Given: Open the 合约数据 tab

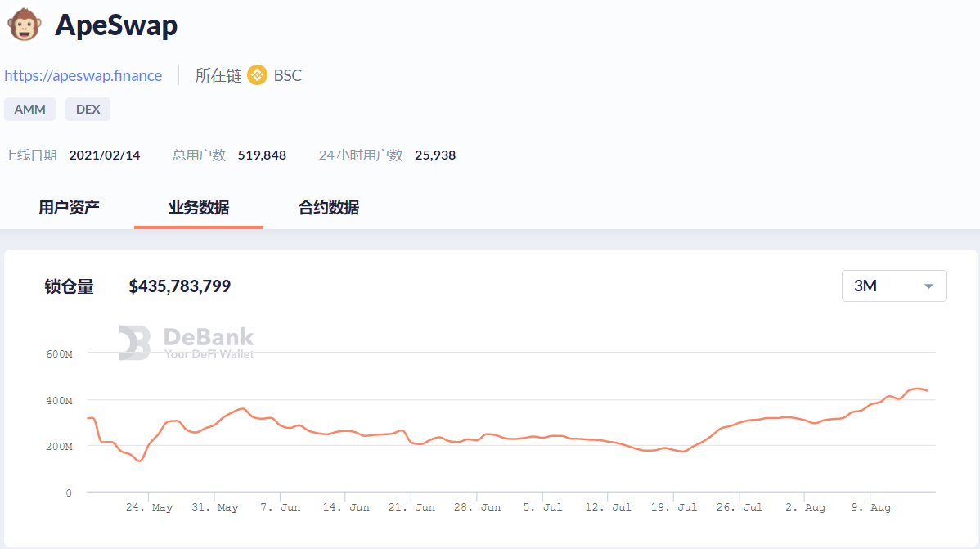Looking at the screenshot, I should click(329, 208).
